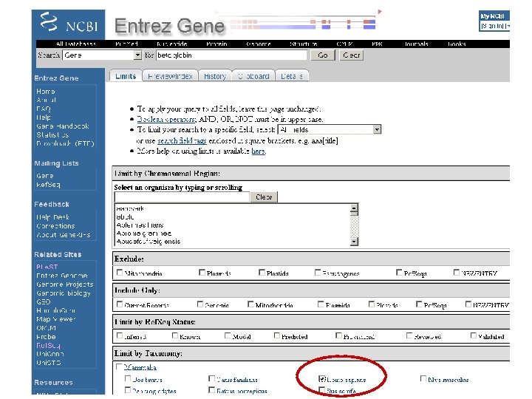Check the Mus musculus taxonomy checkbox

point(423,378)
